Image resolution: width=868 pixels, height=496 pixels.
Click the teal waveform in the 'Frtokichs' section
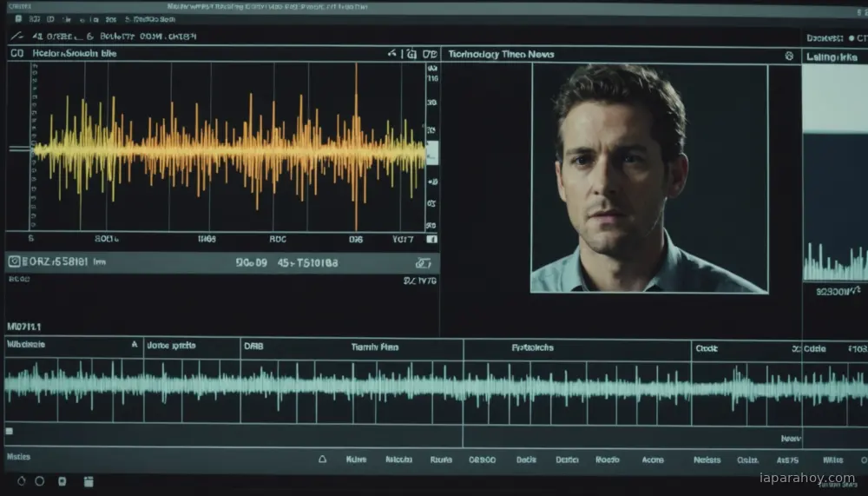pyautogui.click(x=577, y=388)
